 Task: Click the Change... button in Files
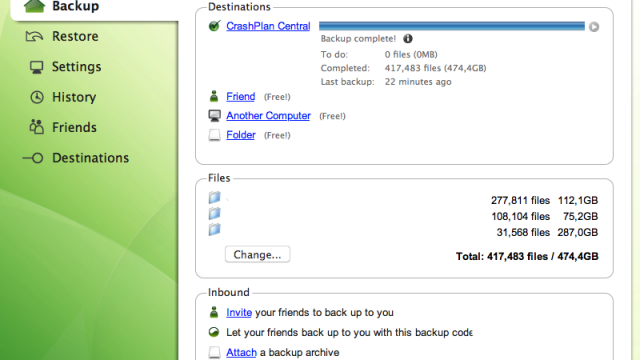258,255
